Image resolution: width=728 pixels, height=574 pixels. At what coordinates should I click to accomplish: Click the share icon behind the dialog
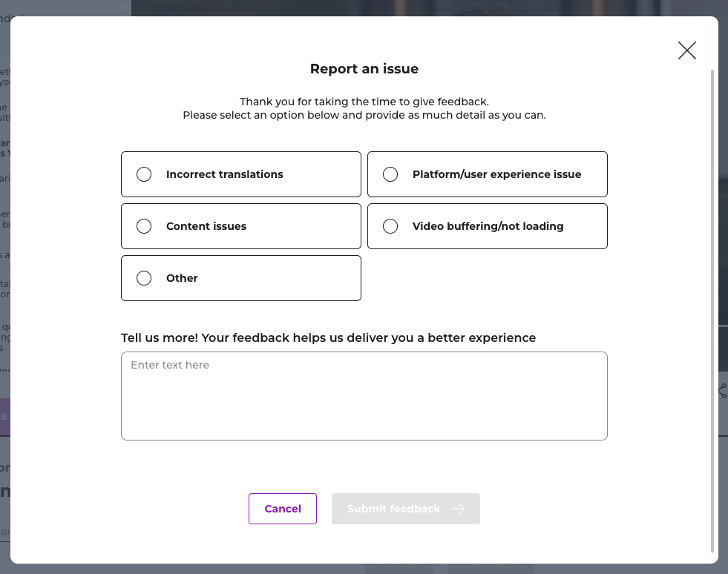click(x=723, y=391)
